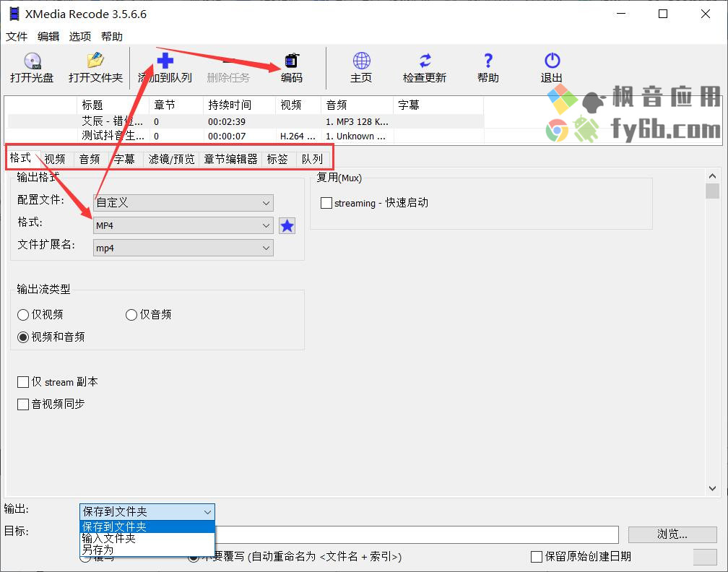This screenshot has height=572, width=728.
Task: Select the 视频和音频 radio button
Action: click(x=23, y=337)
